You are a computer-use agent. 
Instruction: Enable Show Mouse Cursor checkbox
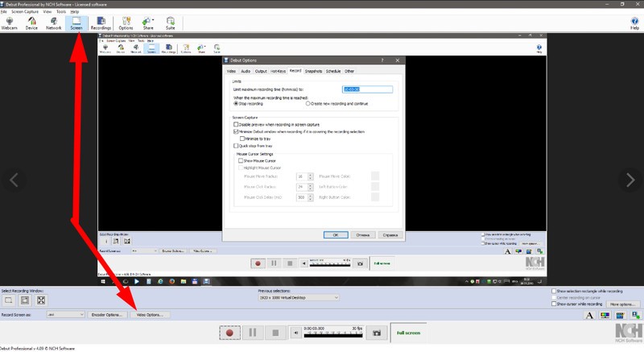(241, 161)
